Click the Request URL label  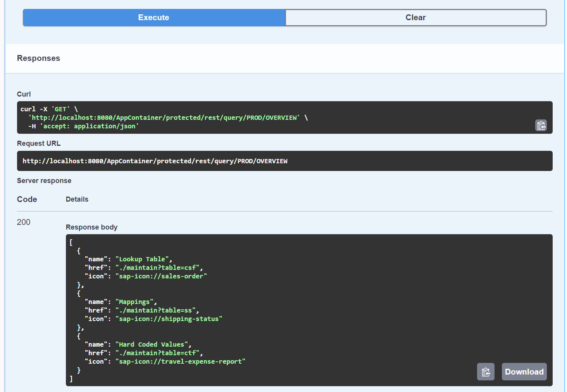39,143
